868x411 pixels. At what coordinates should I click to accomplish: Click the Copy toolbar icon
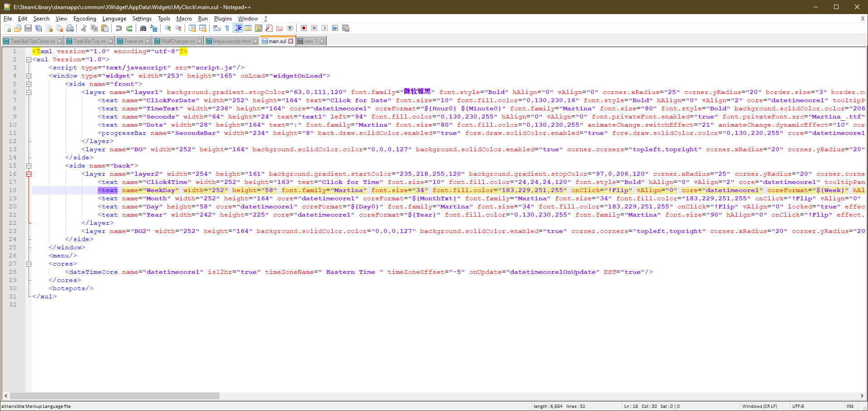click(94, 28)
